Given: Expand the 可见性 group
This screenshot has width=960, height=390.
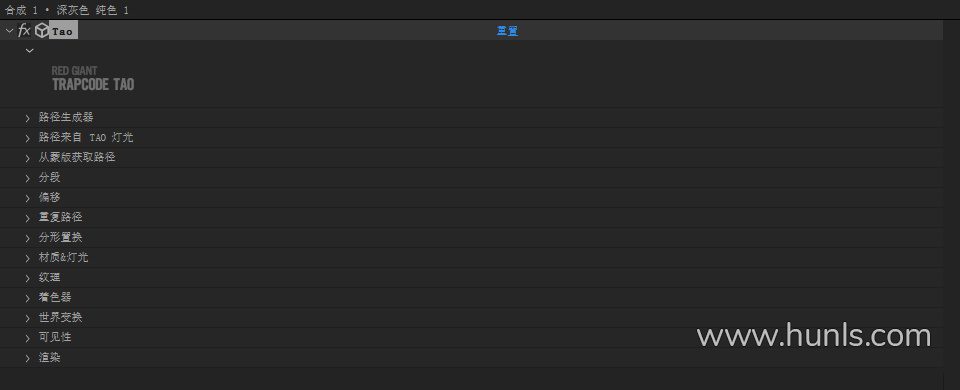Looking at the screenshot, I should point(28,338).
